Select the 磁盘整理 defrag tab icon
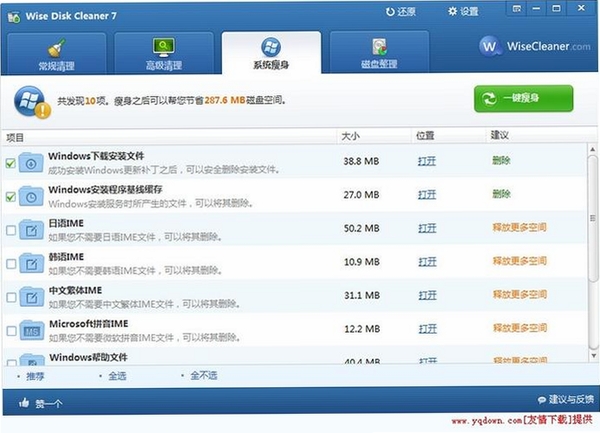Image resolution: width=600 pixels, height=433 pixels. [379, 47]
